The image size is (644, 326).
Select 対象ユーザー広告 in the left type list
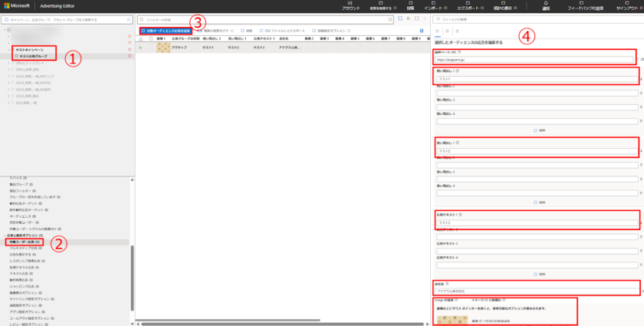pyautogui.click(x=24, y=242)
